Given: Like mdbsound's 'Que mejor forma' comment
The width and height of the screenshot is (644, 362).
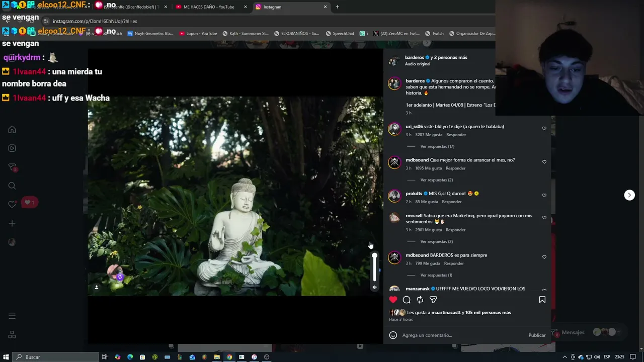Looking at the screenshot, I should 544,162.
